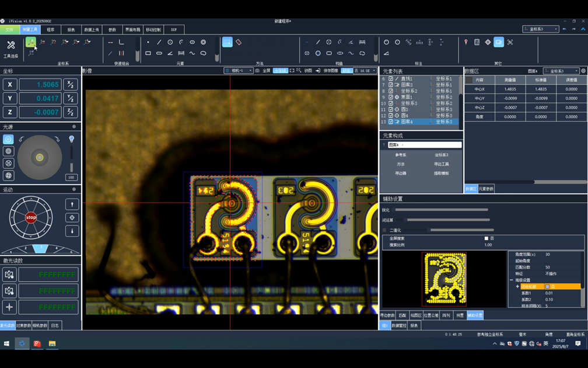Open the 工具选择 tool selection
This screenshot has height=368, width=588.
click(10, 47)
